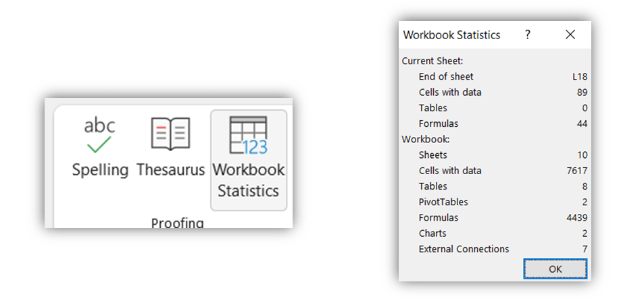The image size is (644, 303).
Task: Click the Workbook Statistics table icon
Action: pyautogui.click(x=248, y=135)
